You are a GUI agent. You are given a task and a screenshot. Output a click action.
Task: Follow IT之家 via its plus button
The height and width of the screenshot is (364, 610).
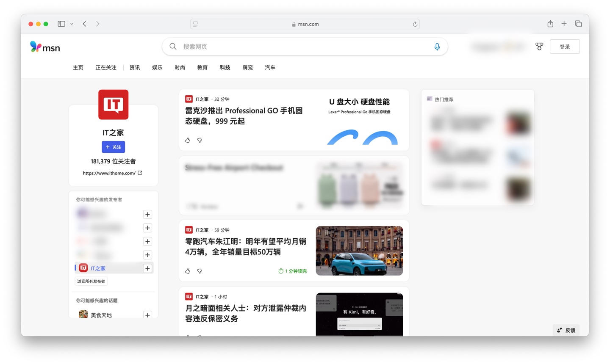tap(147, 268)
